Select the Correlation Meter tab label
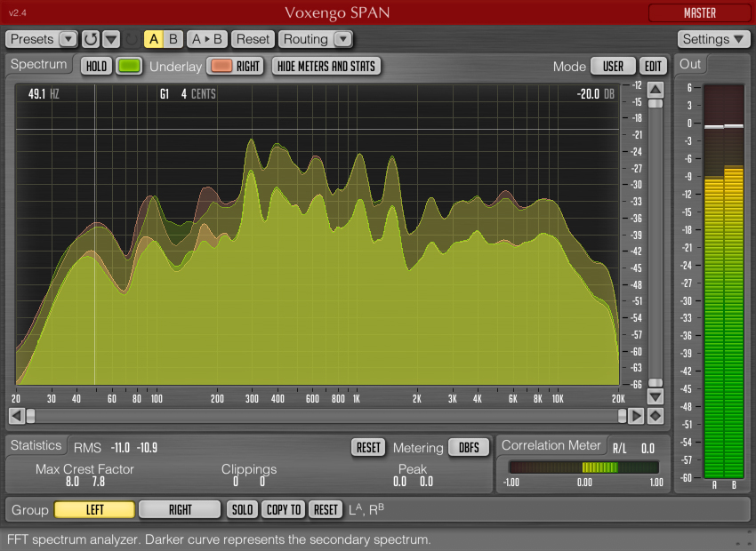This screenshot has width=756, height=551. [x=551, y=445]
